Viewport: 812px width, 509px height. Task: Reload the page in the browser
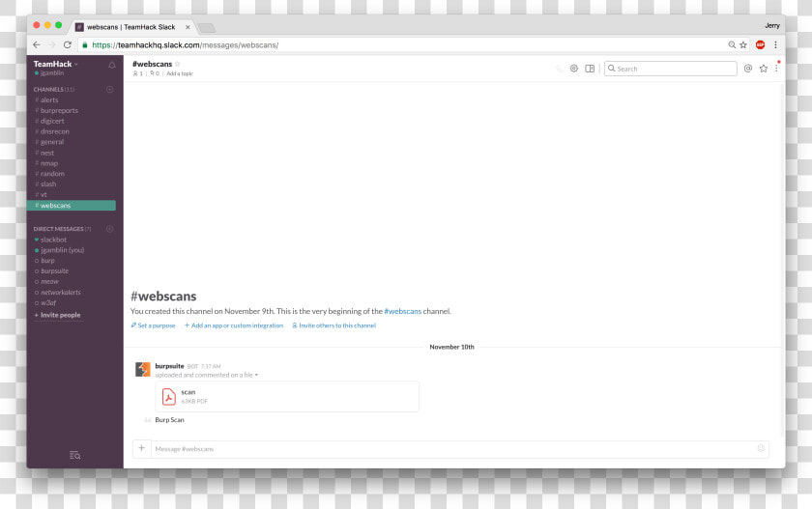[68, 45]
